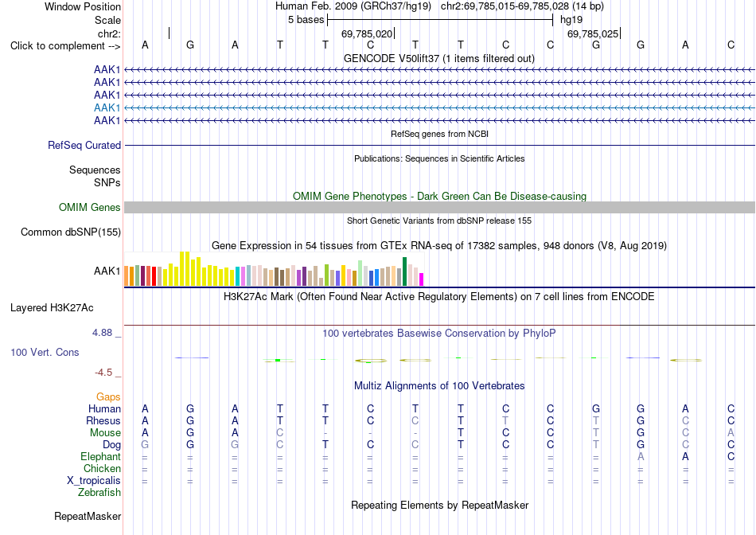
Task: Open 'Short Genetic Variants from dbSNP release 155'
Action: [x=439, y=221]
